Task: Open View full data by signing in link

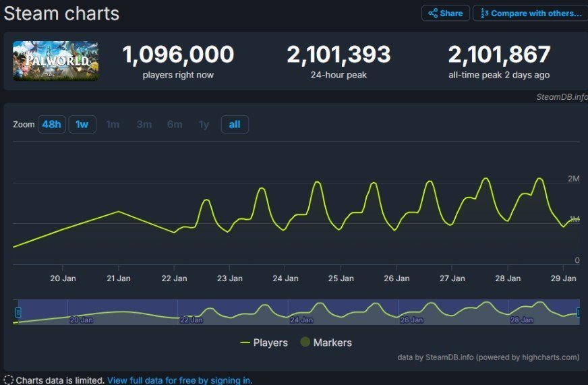Action: click(179, 380)
